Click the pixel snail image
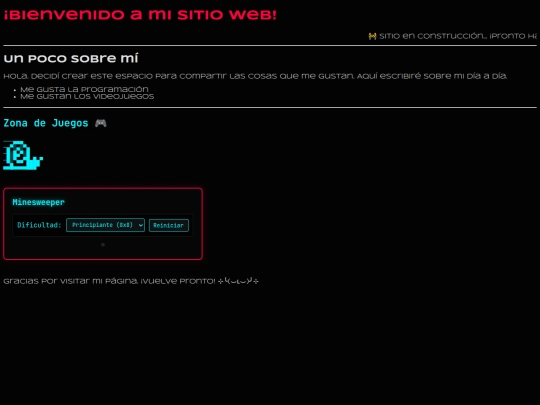 point(23,155)
